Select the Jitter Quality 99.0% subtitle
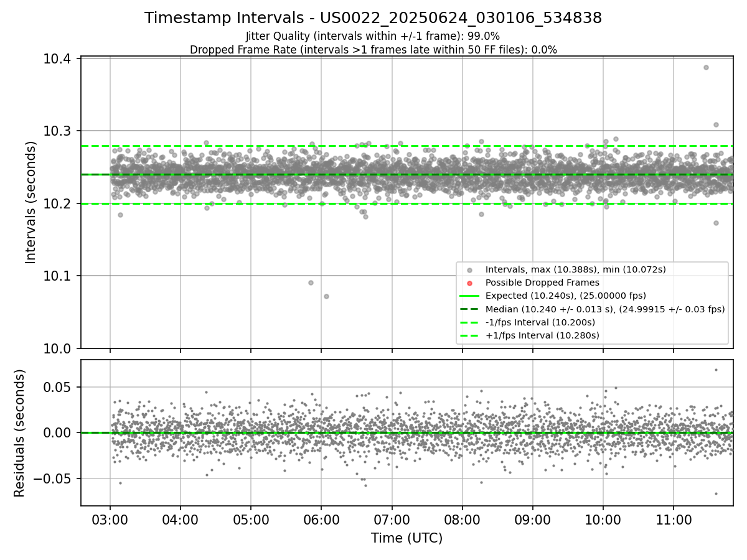This screenshot has height=560, width=747. (373, 36)
